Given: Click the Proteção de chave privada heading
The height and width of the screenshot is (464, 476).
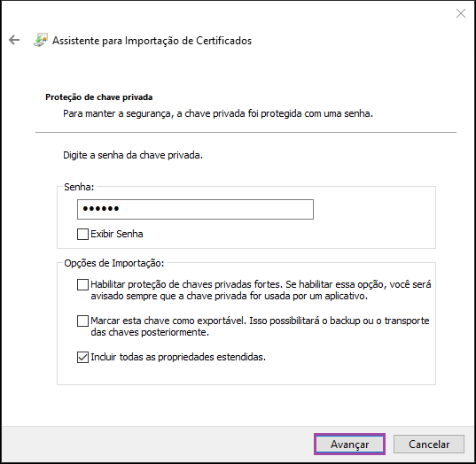Looking at the screenshot, I should coord(99,97).
